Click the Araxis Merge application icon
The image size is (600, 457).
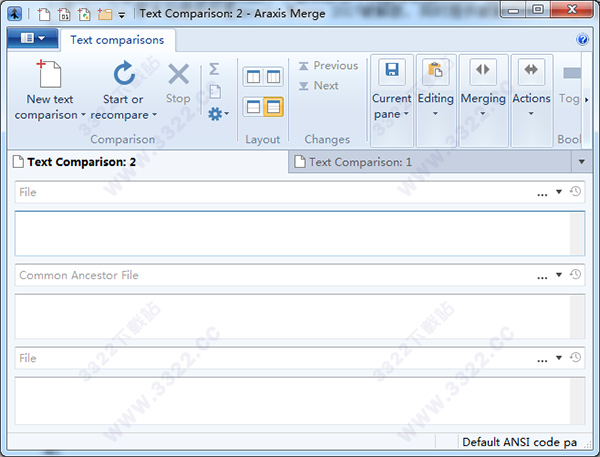click(15, 14)
